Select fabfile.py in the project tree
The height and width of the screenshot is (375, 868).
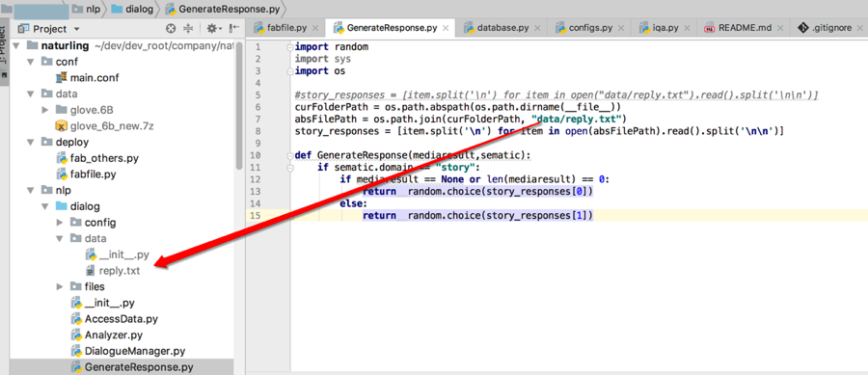[x=86, y=174]
